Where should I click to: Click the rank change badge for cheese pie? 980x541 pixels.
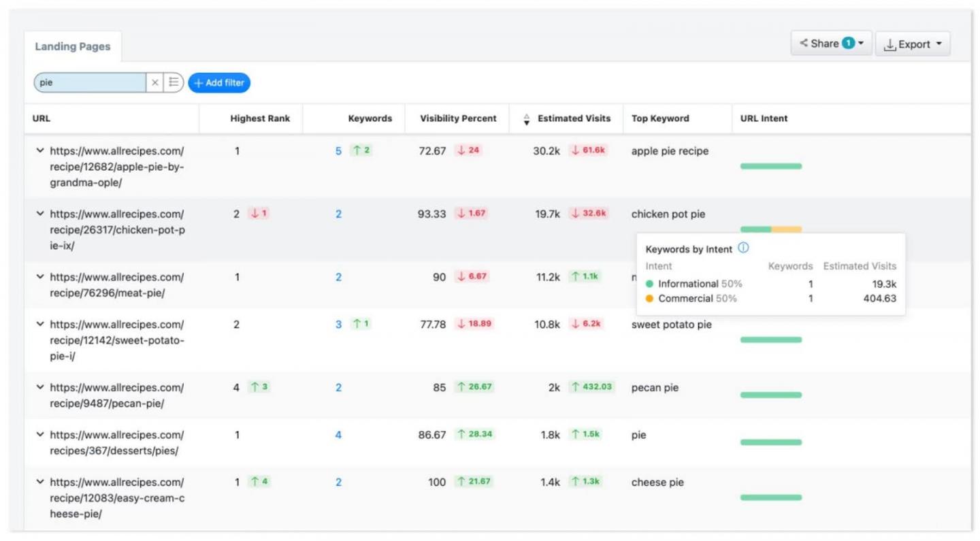259,481
